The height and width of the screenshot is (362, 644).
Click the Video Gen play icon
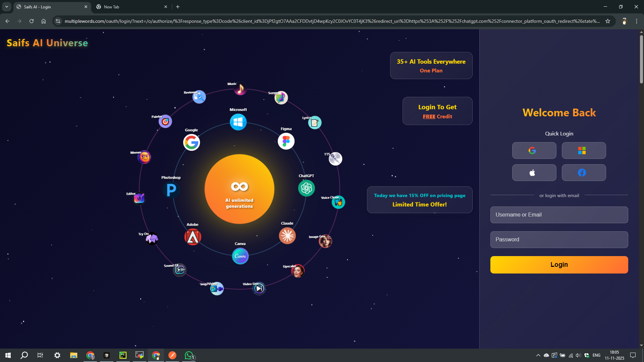259,289
